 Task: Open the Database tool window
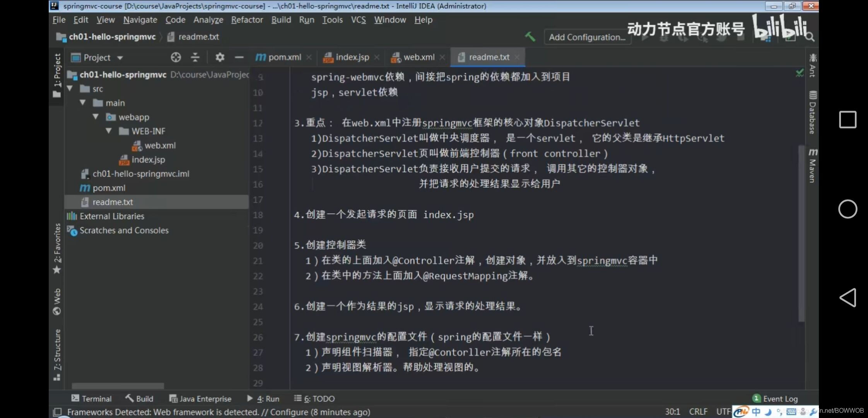pos(813,112)
